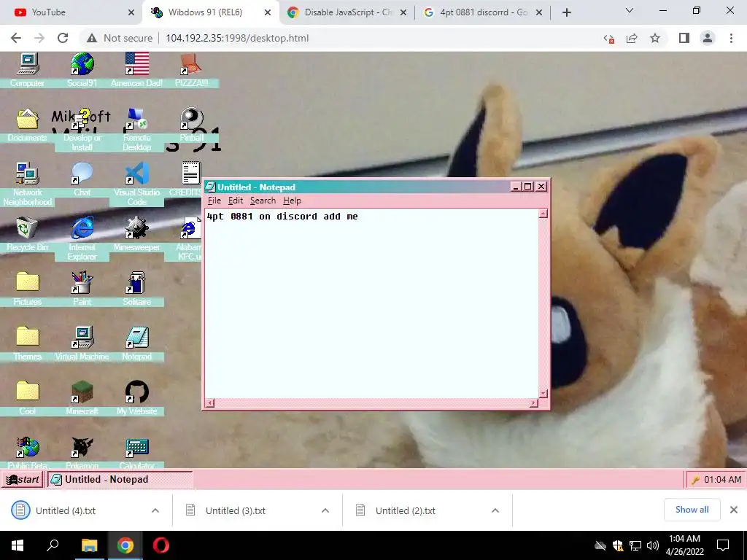This screenshot has width=747, height=560.
Task: Open the Computer desktop icon
Action: (x=28, y=64)
